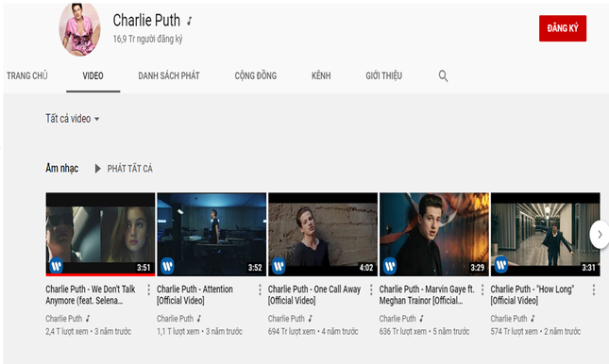
Task: Click the Warner logo on the How Long thumbnail
Action: tap(501, 265)
